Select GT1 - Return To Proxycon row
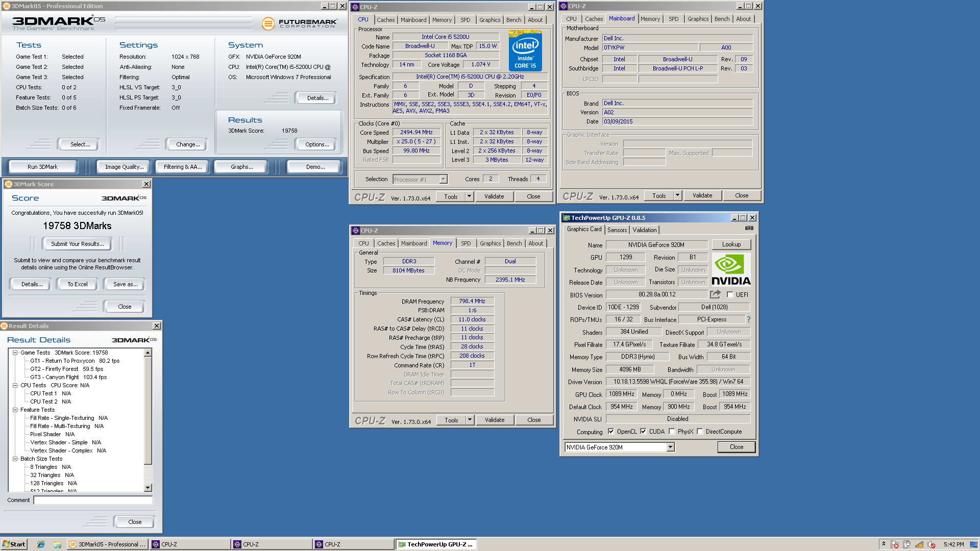 [75, 361]
